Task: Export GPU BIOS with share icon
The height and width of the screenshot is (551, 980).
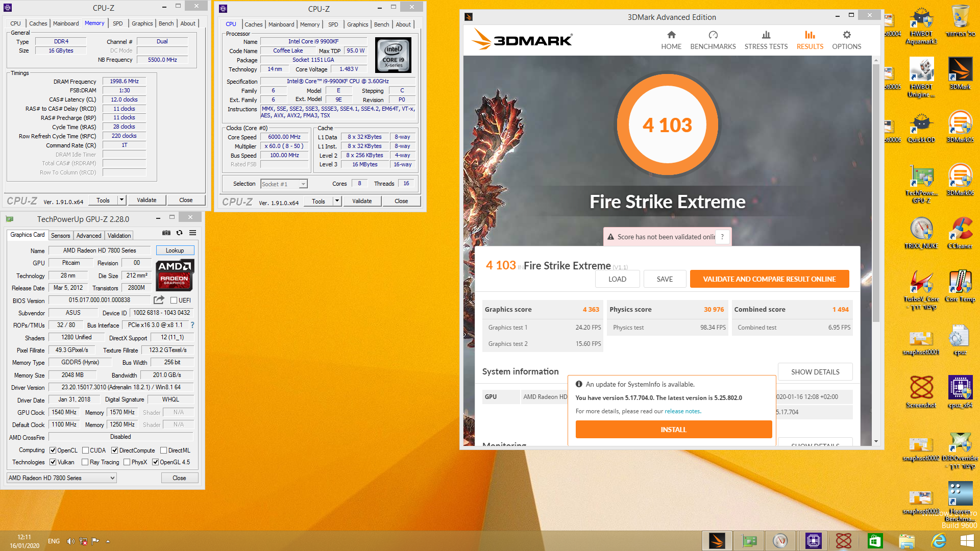Action: click(159, 300)
